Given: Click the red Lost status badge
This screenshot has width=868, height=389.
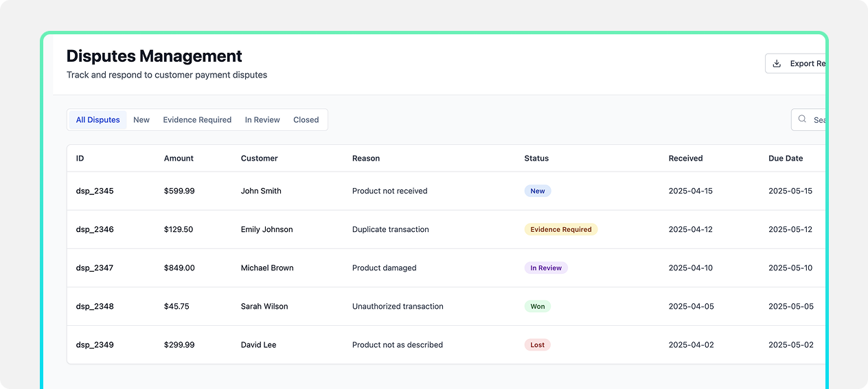Looking at the screenshot, I should [x=537, y=345].
